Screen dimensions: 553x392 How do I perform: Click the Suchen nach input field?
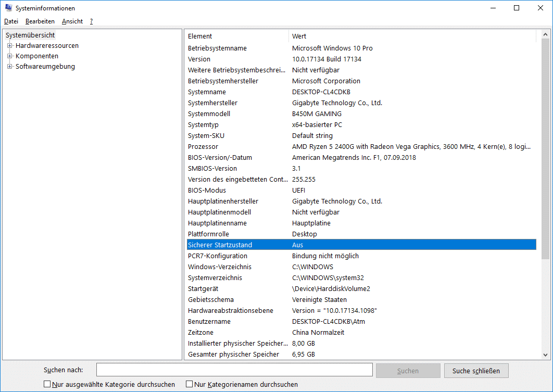(234, 370)
